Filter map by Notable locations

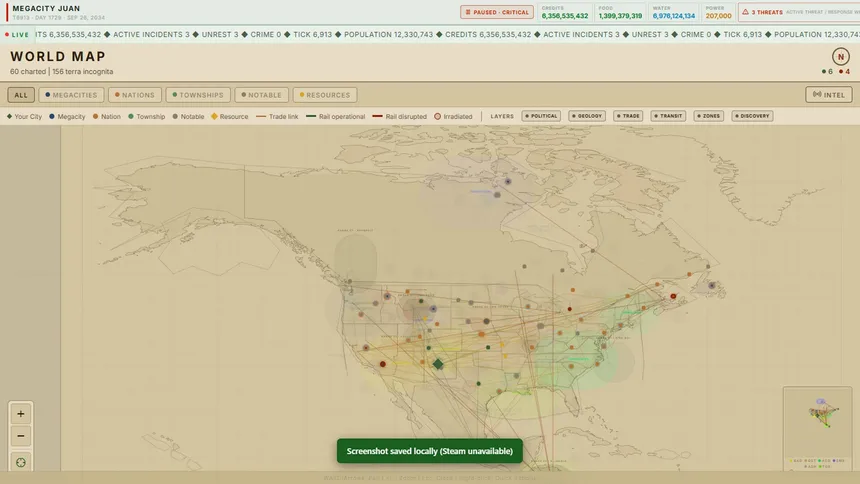point(262,95)
